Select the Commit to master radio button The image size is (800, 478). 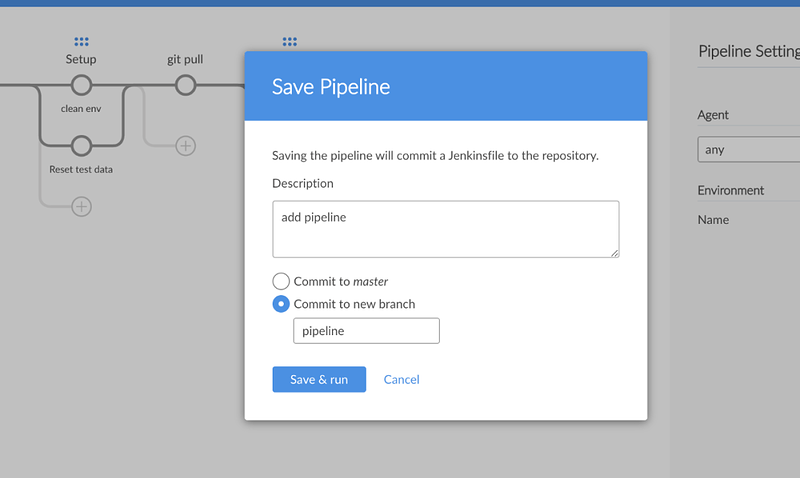point(281,281)
